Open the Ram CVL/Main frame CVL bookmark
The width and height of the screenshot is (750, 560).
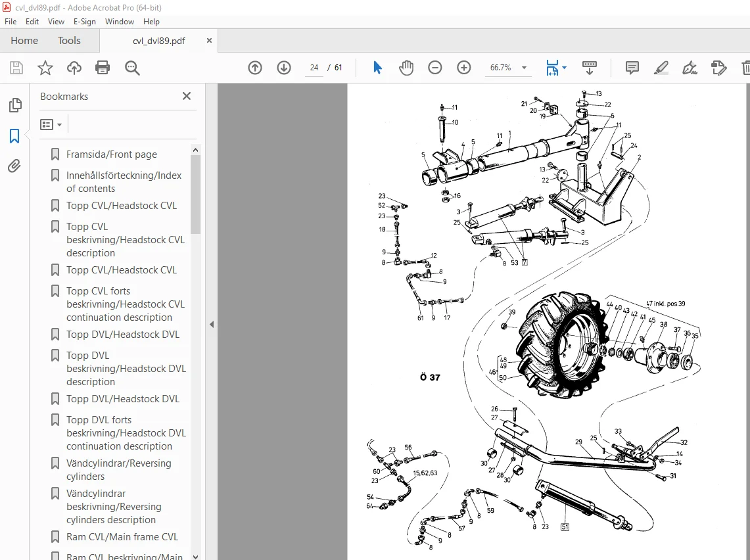coord(122,537)
